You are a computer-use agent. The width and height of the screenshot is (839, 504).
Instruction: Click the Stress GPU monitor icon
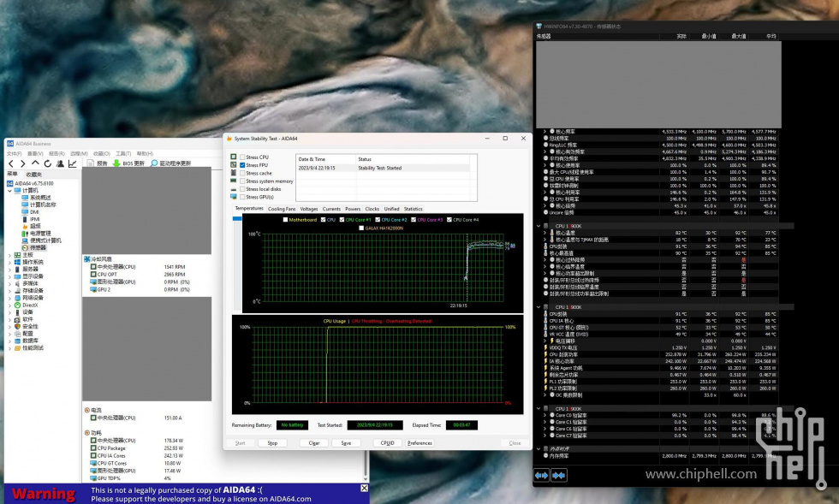[x=234, y=197]
